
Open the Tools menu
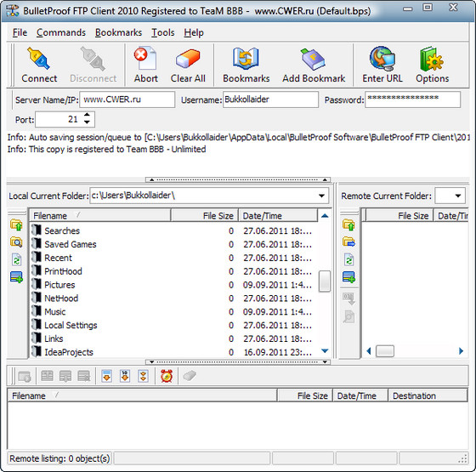pyautogui.click(x=163, y=32)
